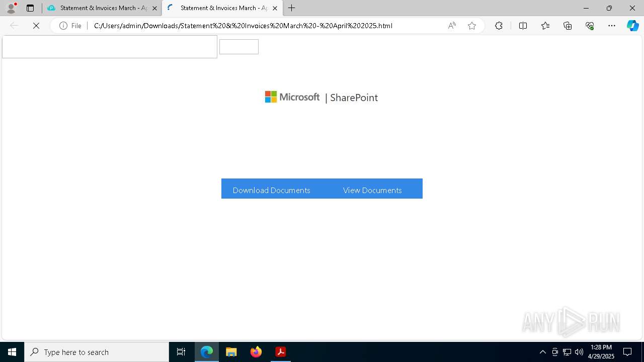Click the address bar URL
This screenshot has height=362, width=644.
point(243,26)
